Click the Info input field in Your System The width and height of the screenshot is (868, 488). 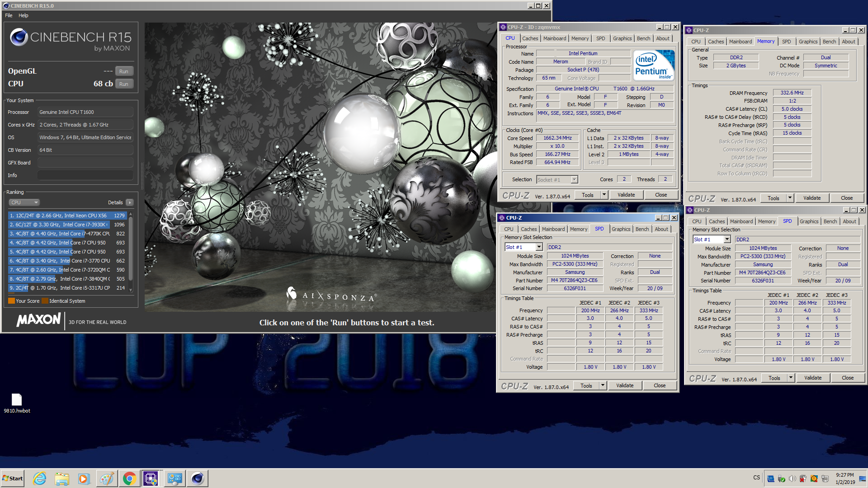85,175
